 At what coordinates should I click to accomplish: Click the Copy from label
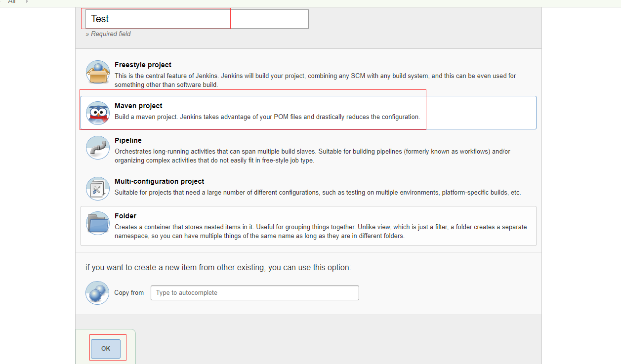click(x=129, y=293)
